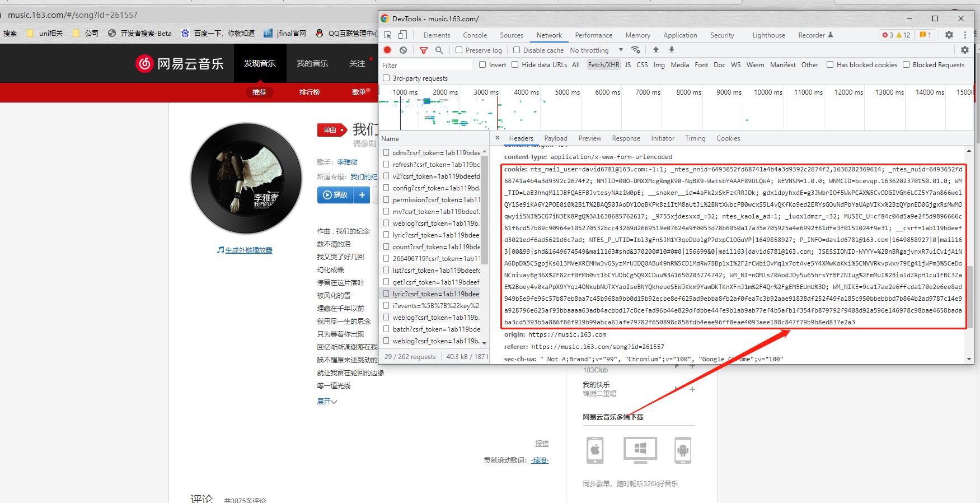The width and height of the screenshot is (980, 503).
Task: Select the Doc filter type
Action: tap(719, 64)
